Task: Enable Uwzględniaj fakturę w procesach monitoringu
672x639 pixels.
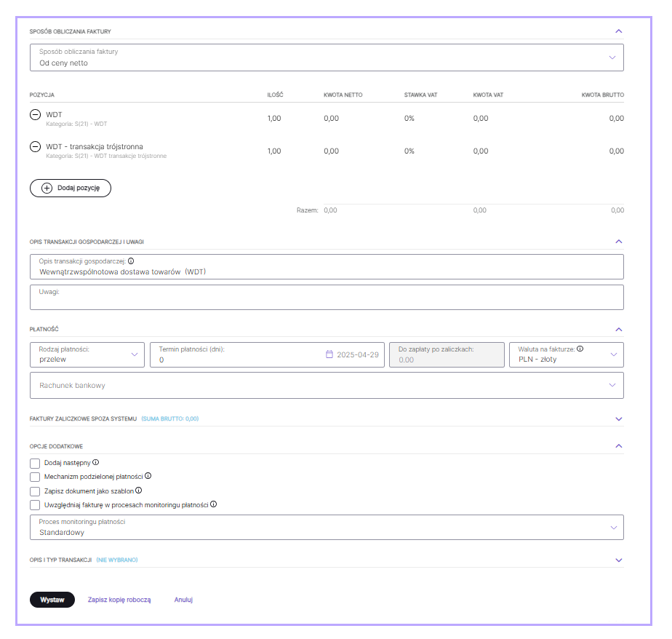Action: (35, 505)
